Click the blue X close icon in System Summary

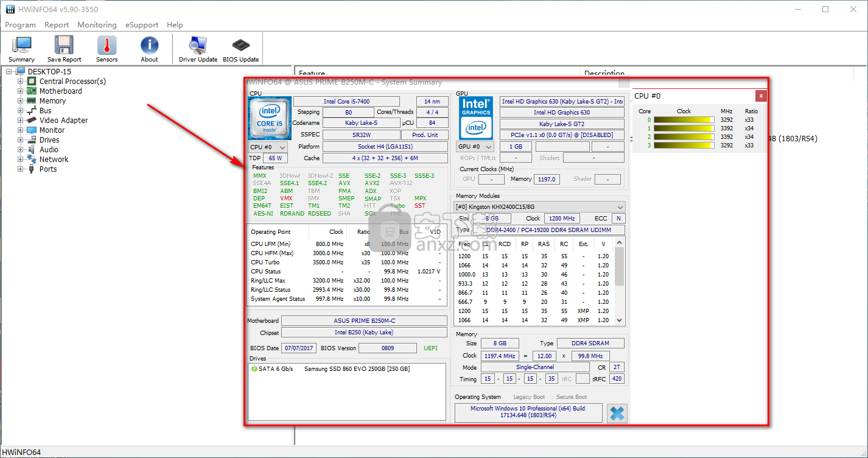(x=617, y=414)
